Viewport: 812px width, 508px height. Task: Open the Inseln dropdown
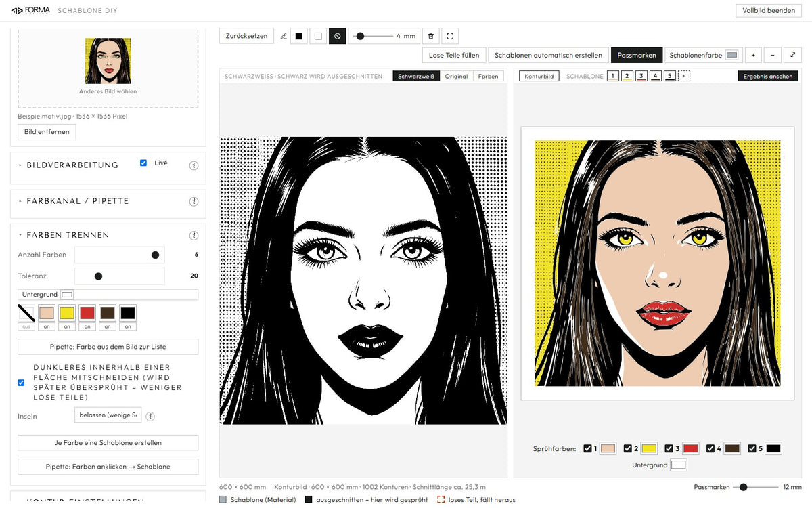click(x=108, y=415)
